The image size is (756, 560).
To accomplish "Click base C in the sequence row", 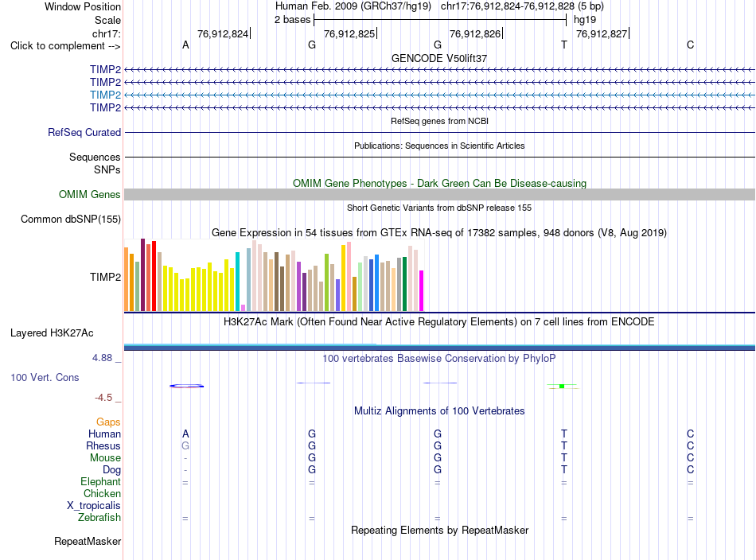I will [x=691, y=45].
